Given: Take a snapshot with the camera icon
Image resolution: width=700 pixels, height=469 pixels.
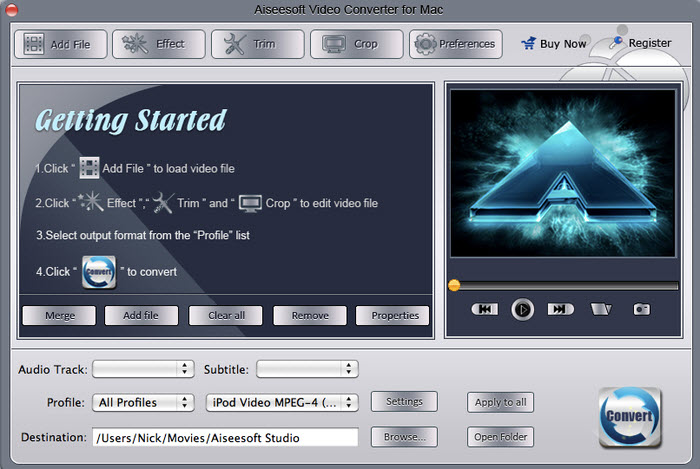Looking at the screenshot, I should 641,309.
